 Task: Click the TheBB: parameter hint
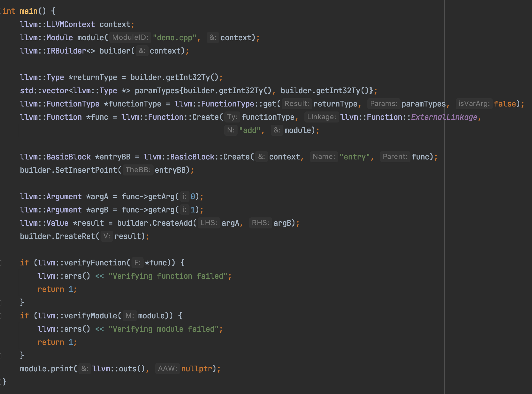coord(138,170)
